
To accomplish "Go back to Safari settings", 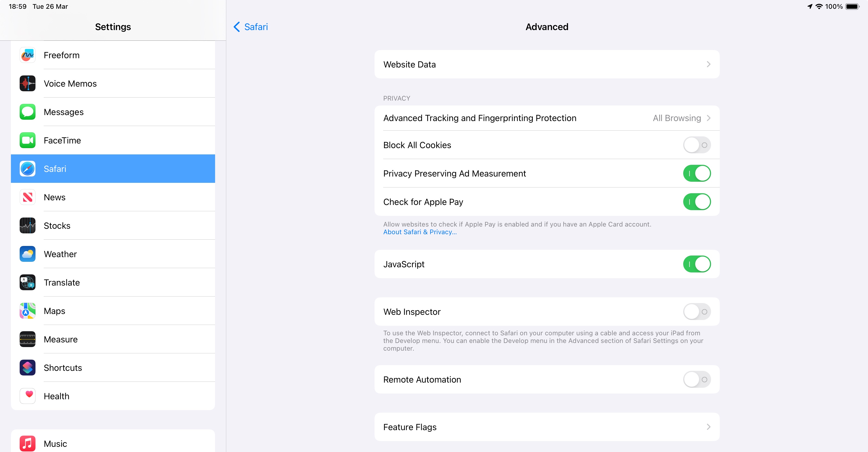I will (251, 27).
